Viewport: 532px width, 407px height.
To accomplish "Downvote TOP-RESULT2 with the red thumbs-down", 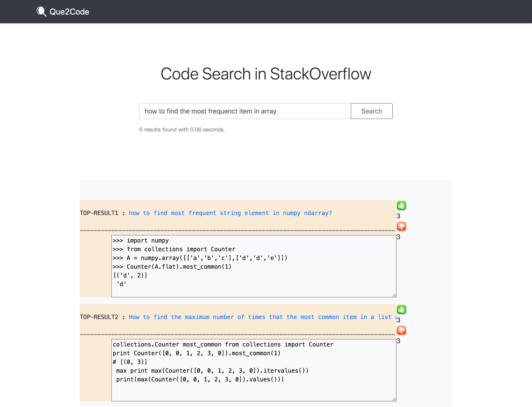I will point(401,330).
